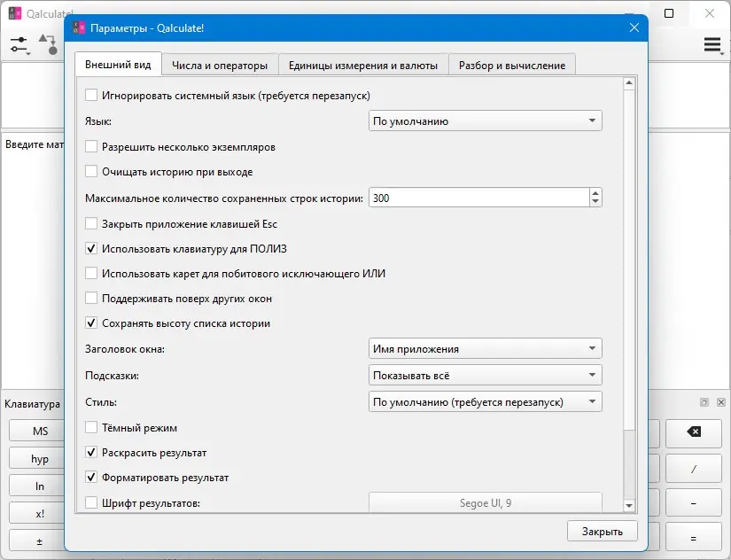
Task: Uncheck 'Сохранять высоту списка истории'
Action: (x=91, y=323)
